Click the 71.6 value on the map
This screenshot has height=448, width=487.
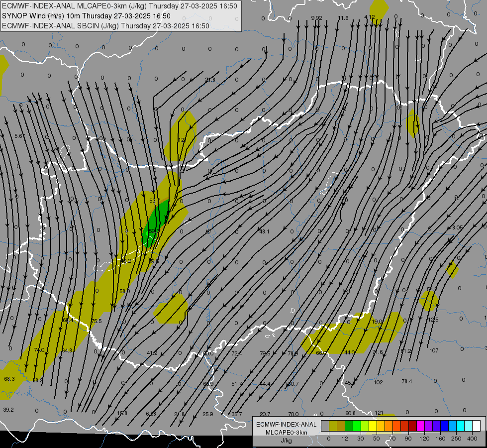coord(378,352)
